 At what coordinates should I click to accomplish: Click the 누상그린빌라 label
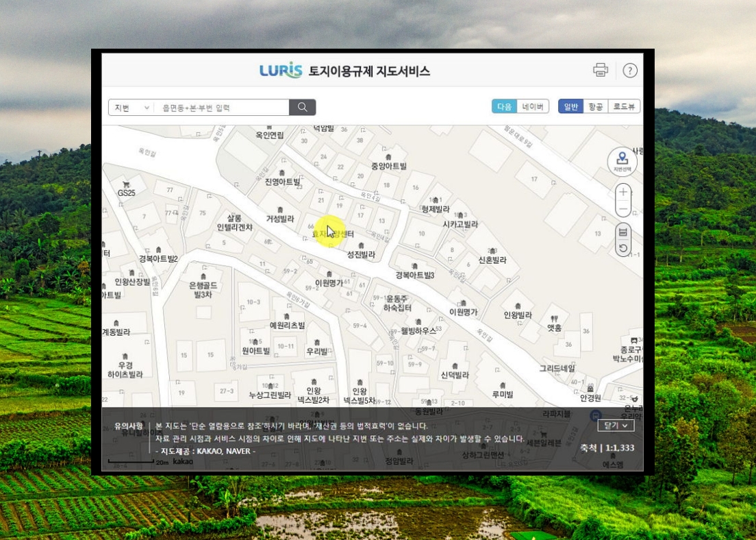[270, 395]
